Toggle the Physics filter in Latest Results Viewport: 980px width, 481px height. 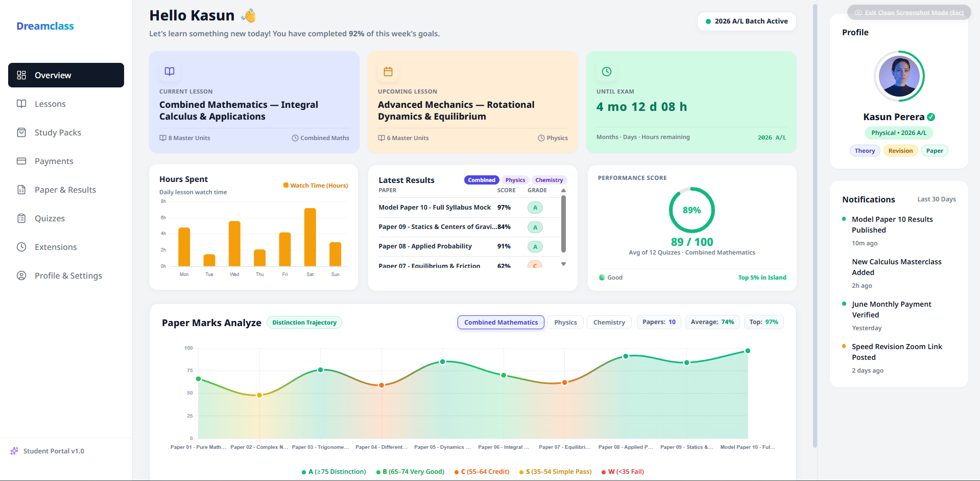[515, 180]
